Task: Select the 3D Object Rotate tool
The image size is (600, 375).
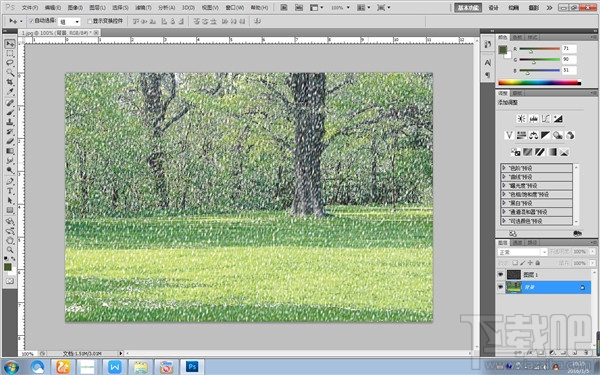Action: [x=10, y=221]
